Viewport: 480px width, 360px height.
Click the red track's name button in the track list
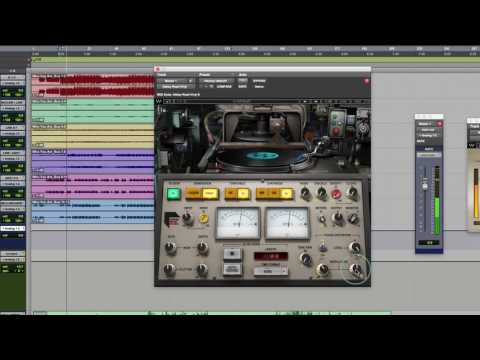12,77
